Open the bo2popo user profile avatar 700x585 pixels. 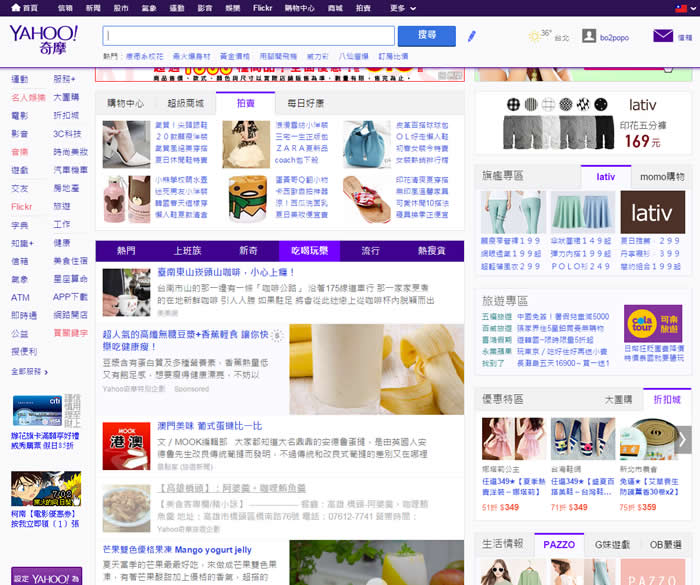[590, 36]
